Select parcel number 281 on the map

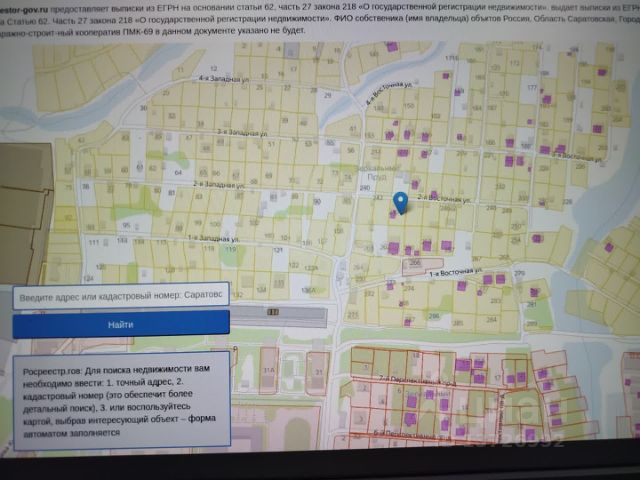pyautogui.click(x=531, y=304)
